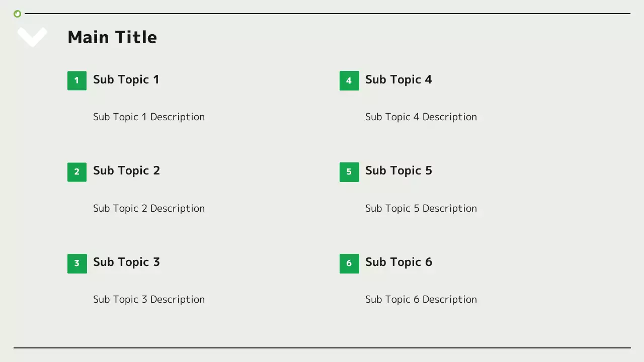This screenshot has height=362, width=644.
Task: Click the Main Title heading
Action: pyautogui.click(x=112, y=37)
